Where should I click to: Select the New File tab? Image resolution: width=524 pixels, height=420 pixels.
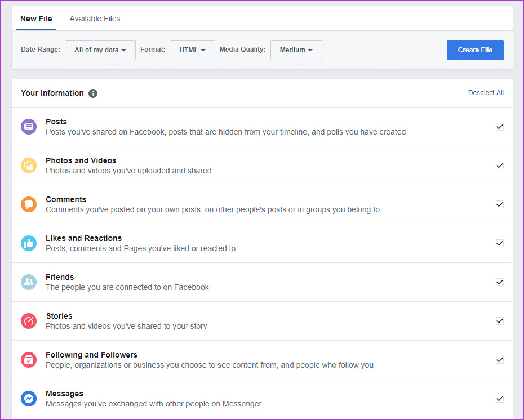tap(36, 19)
